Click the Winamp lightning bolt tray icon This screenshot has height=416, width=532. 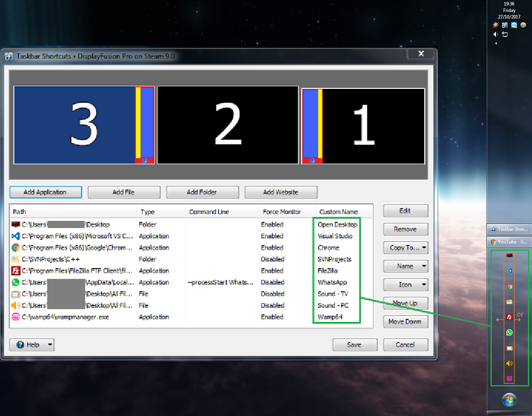496,25
